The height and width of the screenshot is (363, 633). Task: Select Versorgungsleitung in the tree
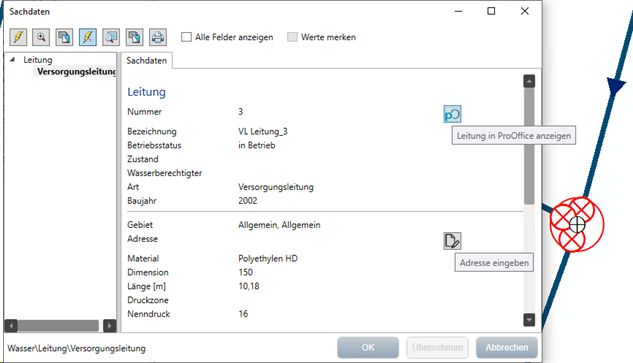77,72
